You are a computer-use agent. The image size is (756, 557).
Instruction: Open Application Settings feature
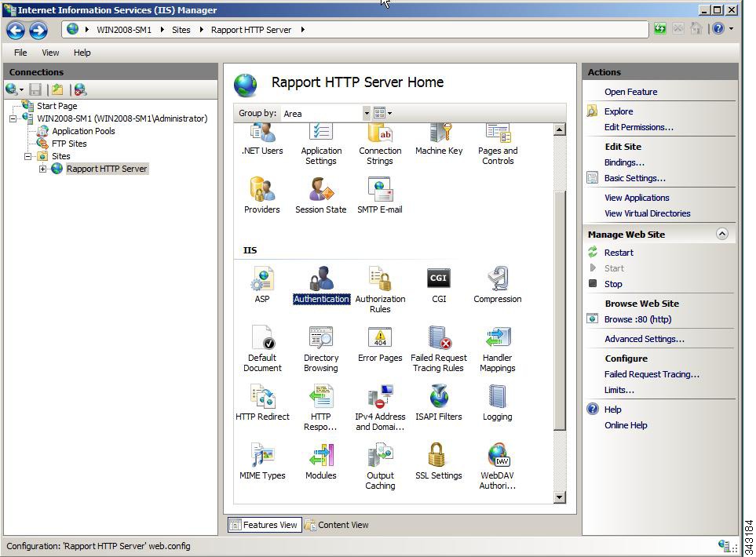[321, 144]
